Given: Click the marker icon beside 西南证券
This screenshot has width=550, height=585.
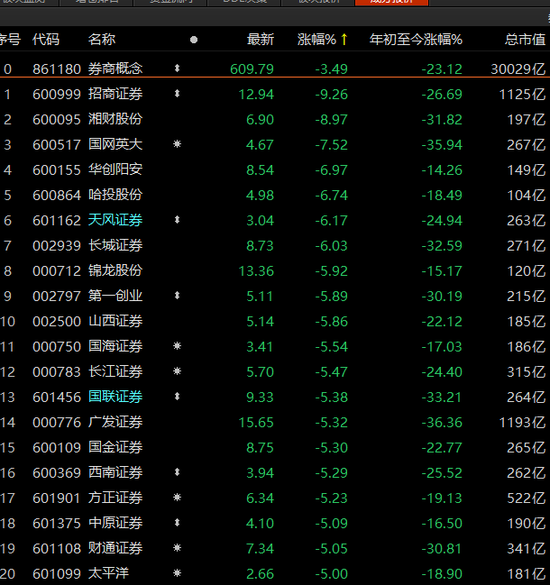Looking at the screenshot, I should [x=177, y=472].
